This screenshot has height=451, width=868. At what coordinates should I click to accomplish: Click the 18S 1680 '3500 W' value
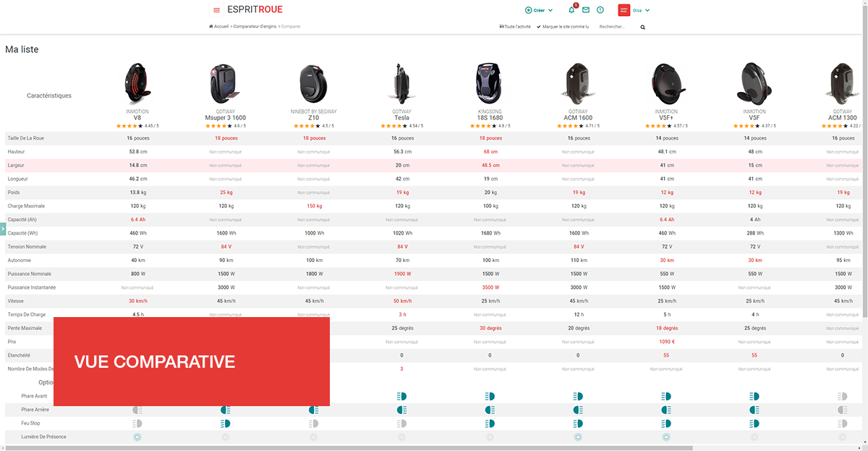coord(490,287)
